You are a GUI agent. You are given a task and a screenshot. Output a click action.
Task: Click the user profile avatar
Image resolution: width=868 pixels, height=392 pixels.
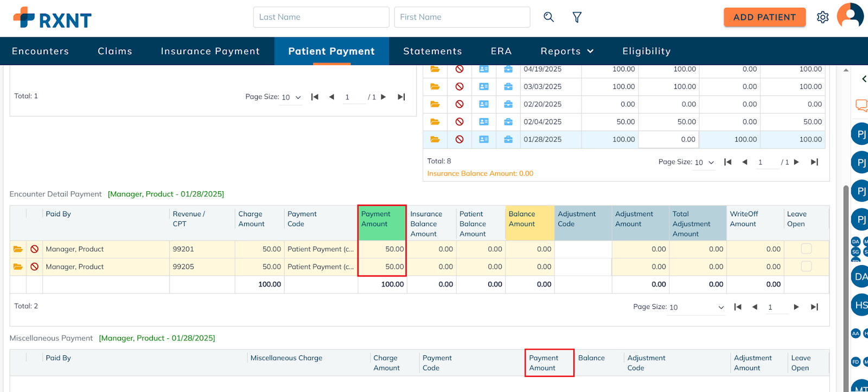850,16
